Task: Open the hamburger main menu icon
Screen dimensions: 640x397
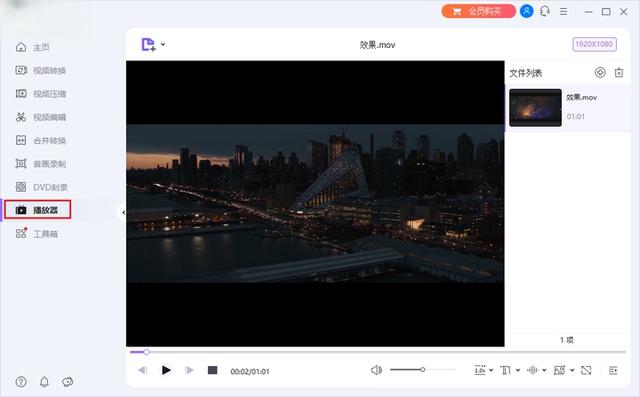Action: [x=564, y=12]
